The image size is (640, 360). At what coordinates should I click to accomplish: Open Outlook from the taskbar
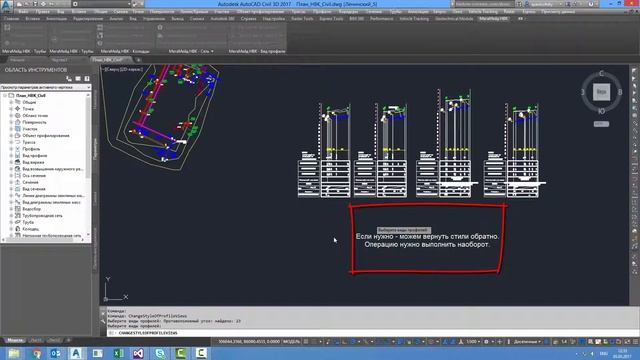pyautogui.click(x=56, y=353)
